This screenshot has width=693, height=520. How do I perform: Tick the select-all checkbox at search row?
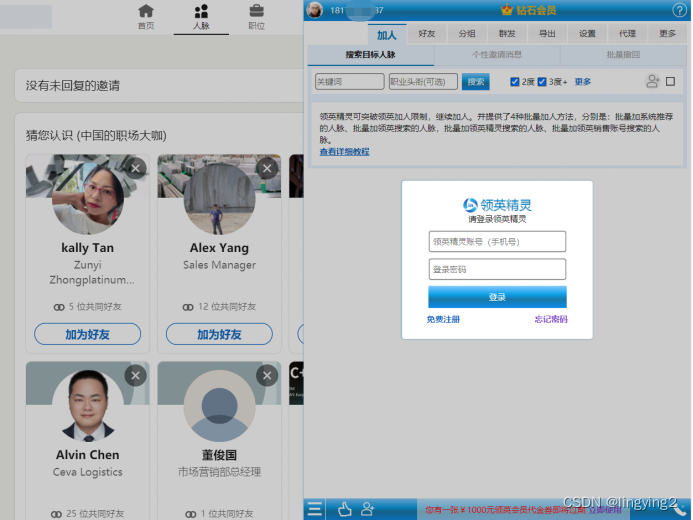point(670,81)
